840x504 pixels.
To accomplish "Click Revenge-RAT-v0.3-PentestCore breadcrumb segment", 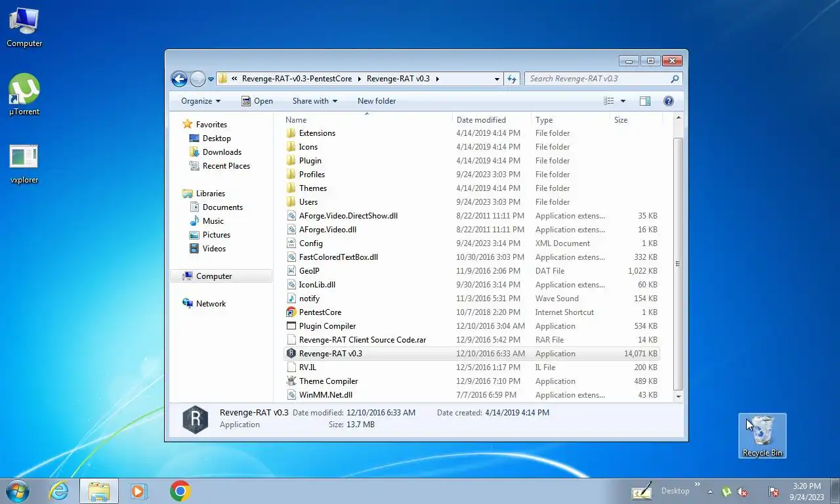I will point(297,79).
